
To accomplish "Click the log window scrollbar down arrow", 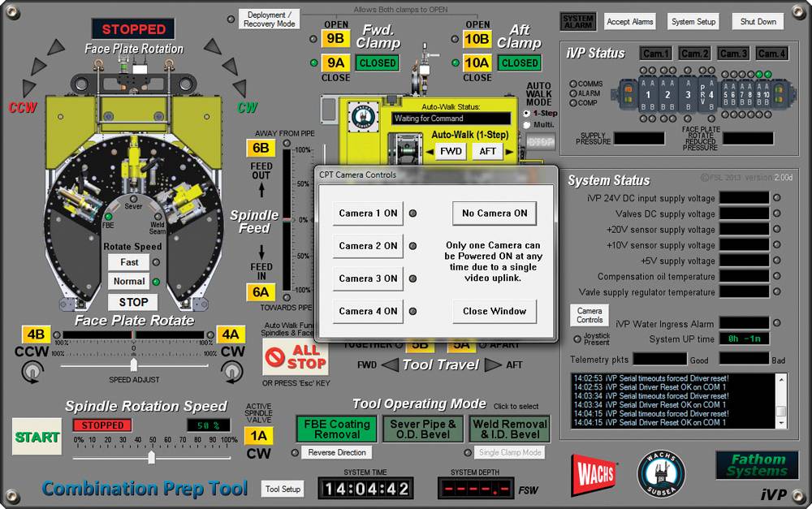I will (x=781, y=423).
